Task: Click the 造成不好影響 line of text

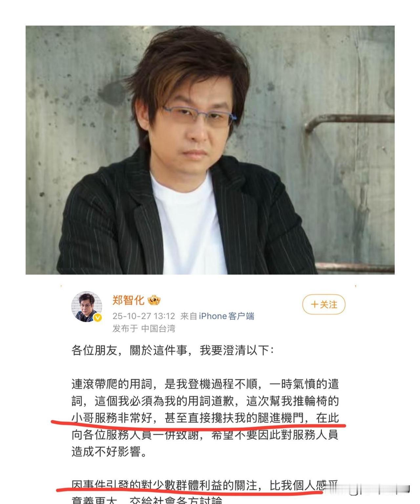Action: click(x=109, y=452)
